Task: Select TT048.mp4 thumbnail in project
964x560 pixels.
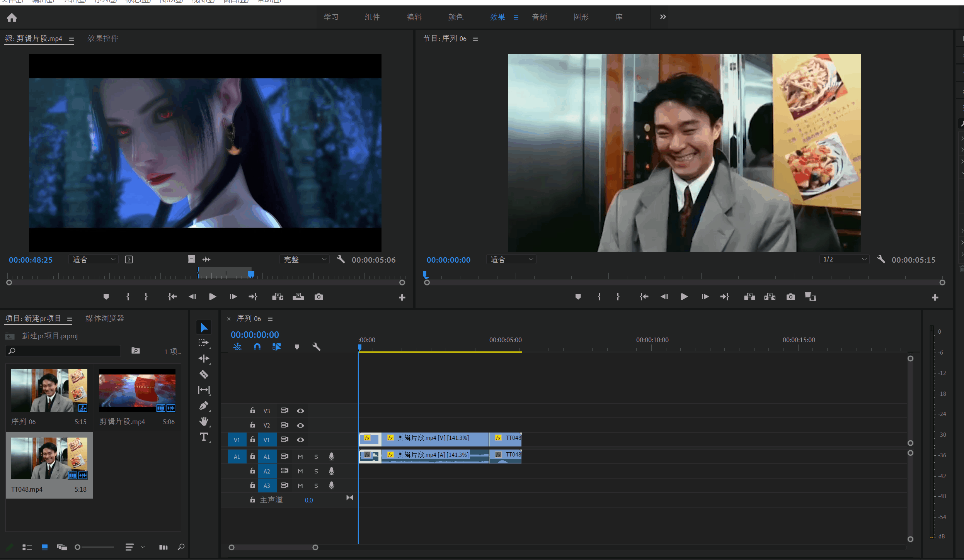Action: click(x=49, y=458)
